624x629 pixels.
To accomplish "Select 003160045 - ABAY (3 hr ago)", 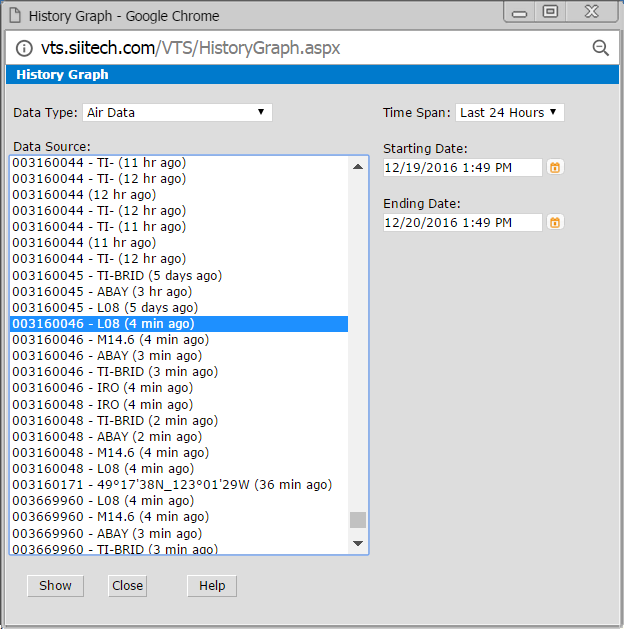I will [x=179, y=292].
